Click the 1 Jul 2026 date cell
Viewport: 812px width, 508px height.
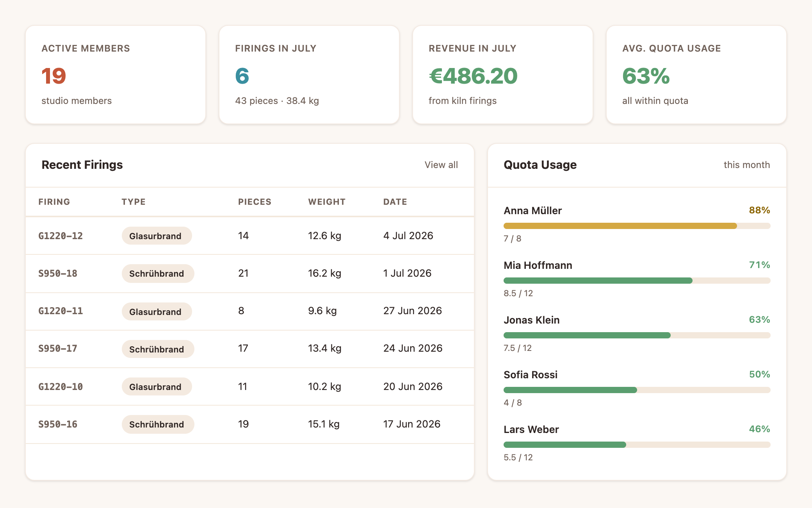(x=407, y=273)
